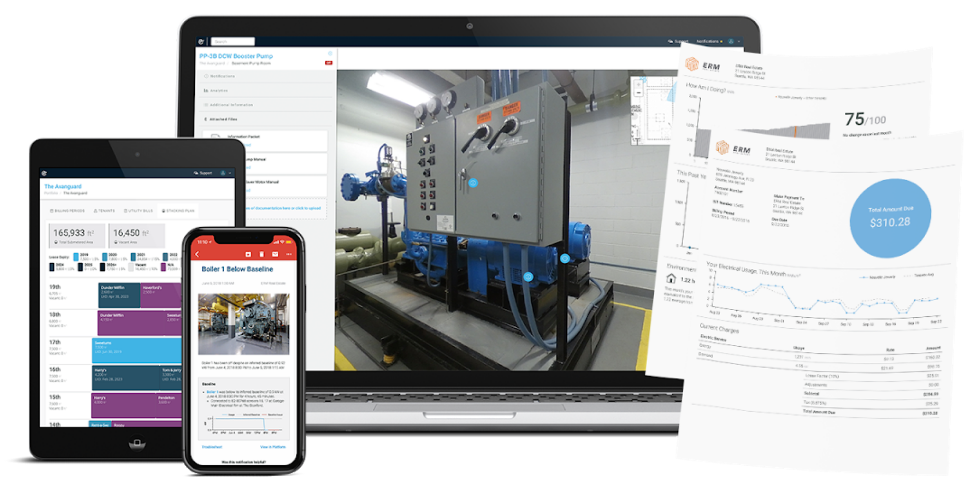Expand tablet user menu chevron

[230, 173]
